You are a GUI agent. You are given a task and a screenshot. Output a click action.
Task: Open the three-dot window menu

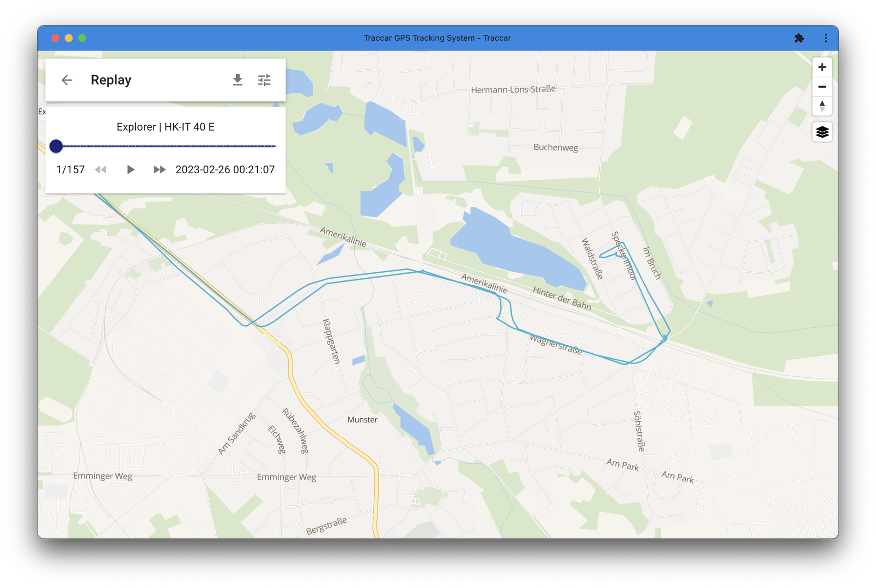(826, 38)
